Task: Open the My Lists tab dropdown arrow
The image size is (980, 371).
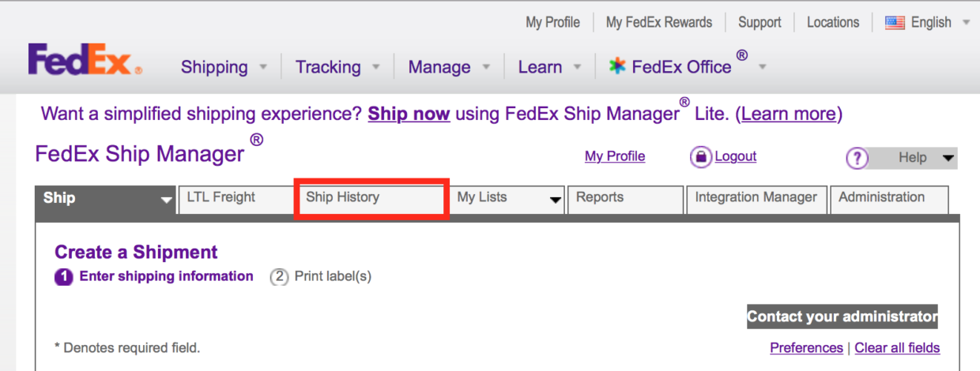Action: (556, 200)
